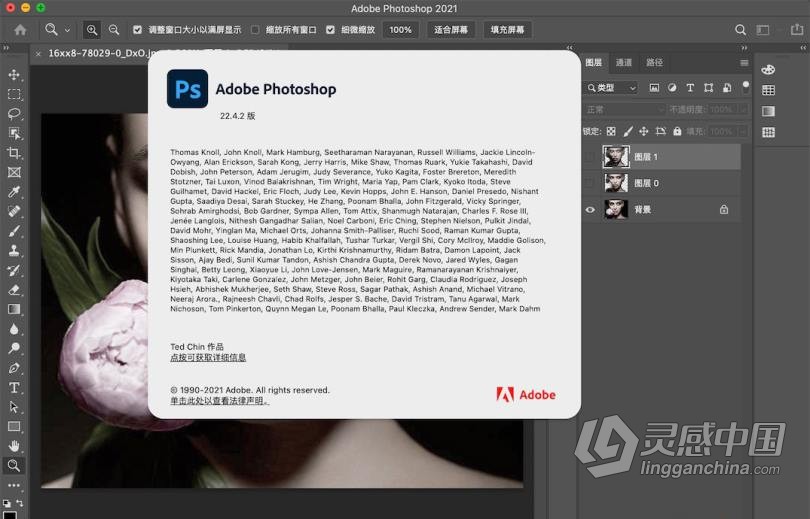The height and width of the screenshot is (519, 810).
Task: Toggle 缩放所有窗口 checkbox
Action: 255,30
